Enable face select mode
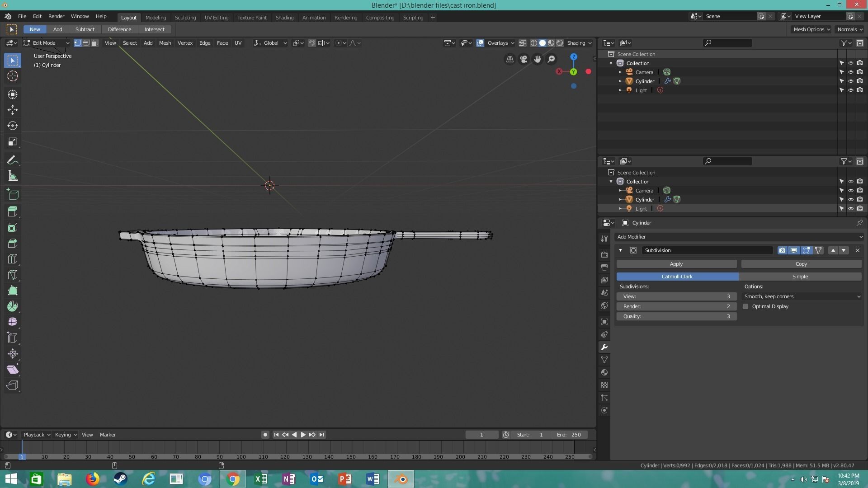Screen dimensions: 868x488 94,43
